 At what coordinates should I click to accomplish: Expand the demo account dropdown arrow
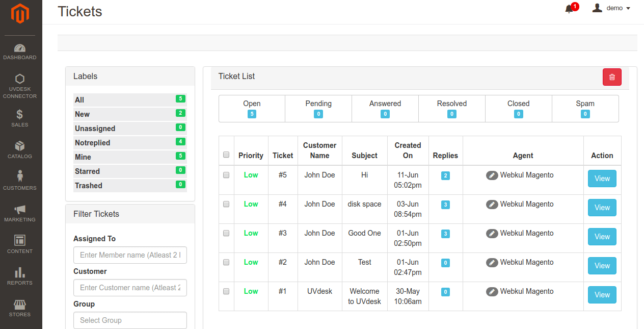coord(628,9)
